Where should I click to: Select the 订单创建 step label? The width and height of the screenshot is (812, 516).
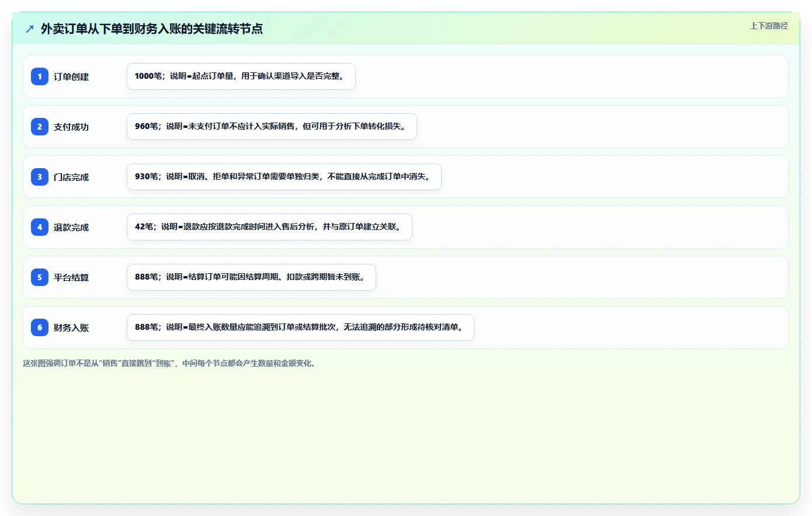coord(71,76)
